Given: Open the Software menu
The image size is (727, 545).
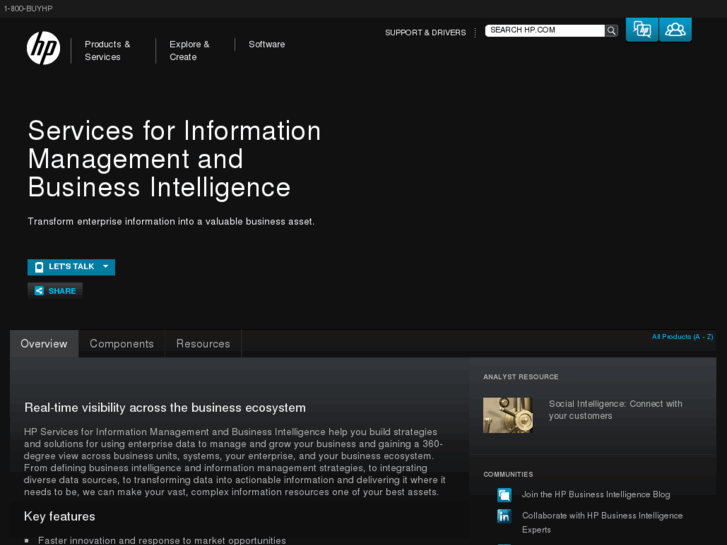Looking at the screenshot, I should pyautogui.click(x=267, y=45).
